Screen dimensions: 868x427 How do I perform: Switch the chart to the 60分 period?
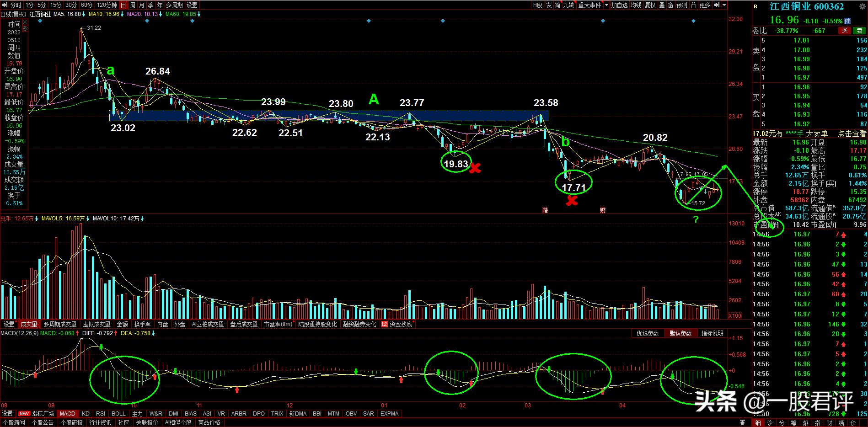86,5
